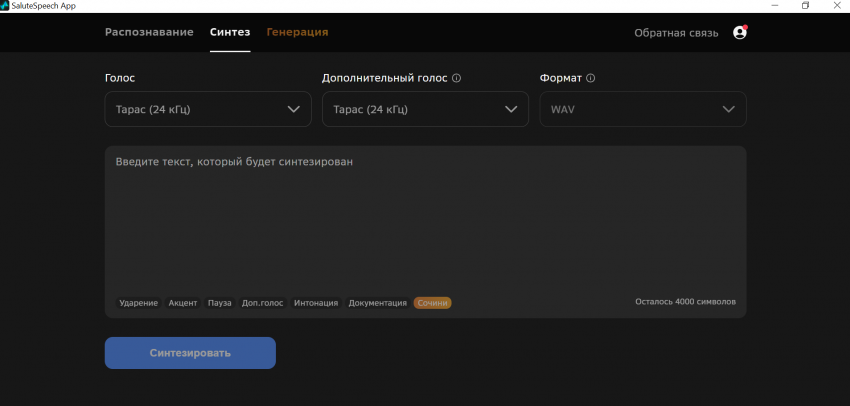Image resolution: width=850 pixels, height=406 pixels.
Task: Open the Обратная связь link
Action: point(676,33)
